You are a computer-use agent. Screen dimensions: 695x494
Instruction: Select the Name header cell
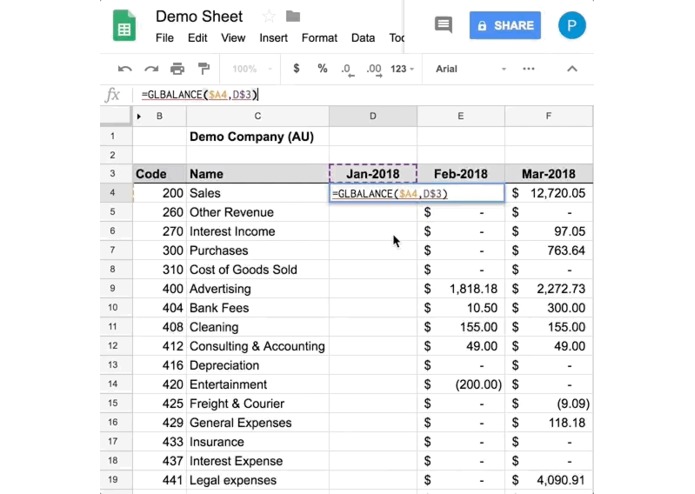(258, 174)
